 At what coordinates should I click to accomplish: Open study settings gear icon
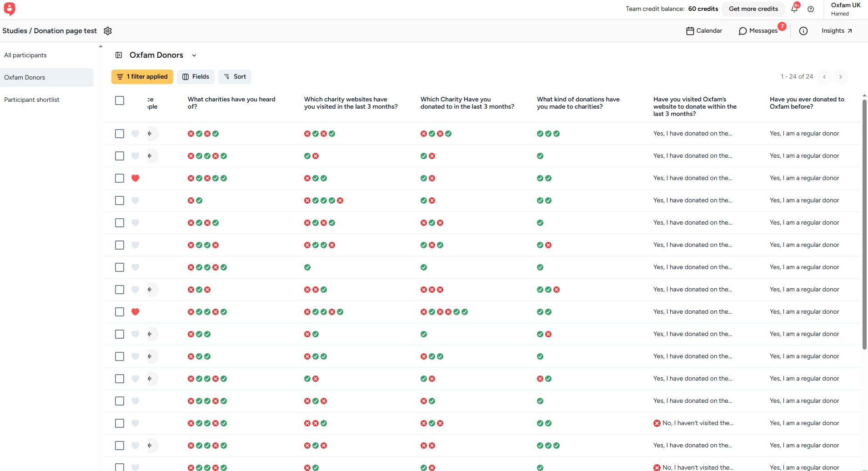[108, 31]
